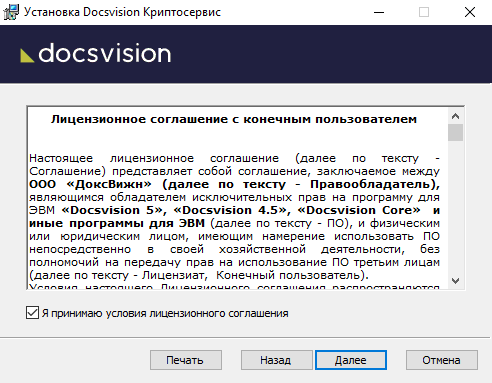
Task: Click the text 'иные программы для ЭВМ'
Action: pos(117,223)
